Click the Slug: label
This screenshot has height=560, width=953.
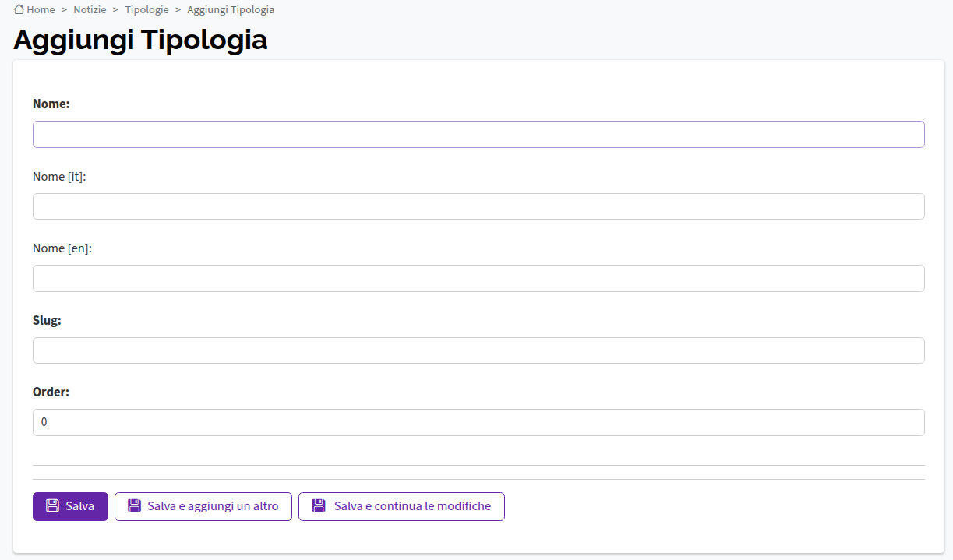pos(47,320)
